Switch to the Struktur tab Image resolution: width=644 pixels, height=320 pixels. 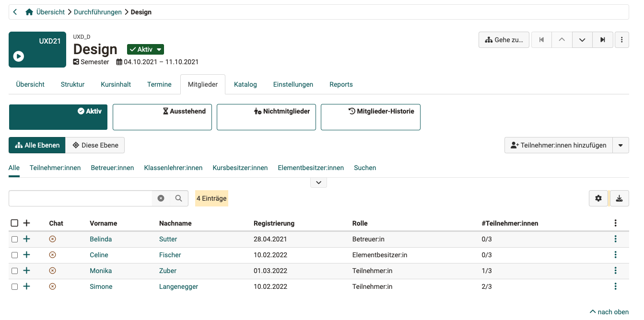[x=72, y=84]
